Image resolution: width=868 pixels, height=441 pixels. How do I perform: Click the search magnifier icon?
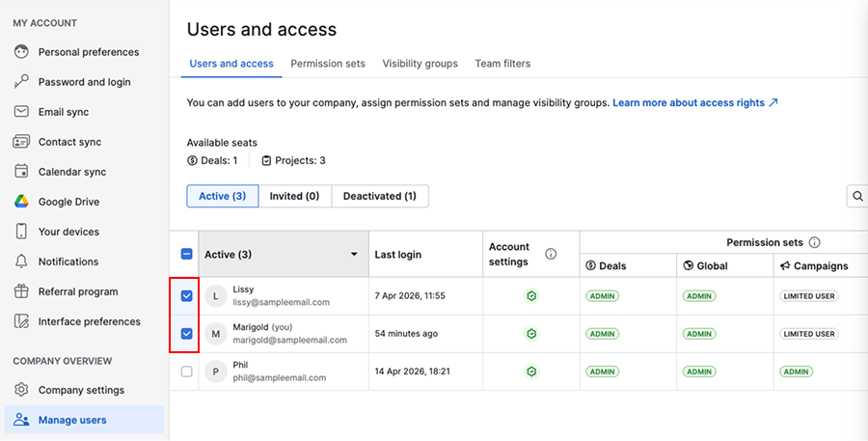click(x=856, y=197)
